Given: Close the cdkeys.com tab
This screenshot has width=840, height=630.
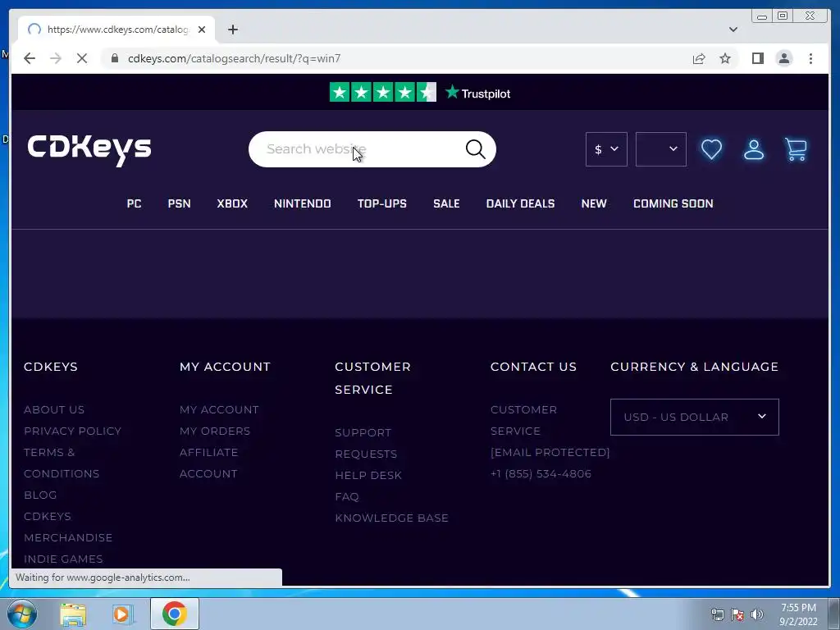Looking at the screenshot, I should (x=202, y=30).
